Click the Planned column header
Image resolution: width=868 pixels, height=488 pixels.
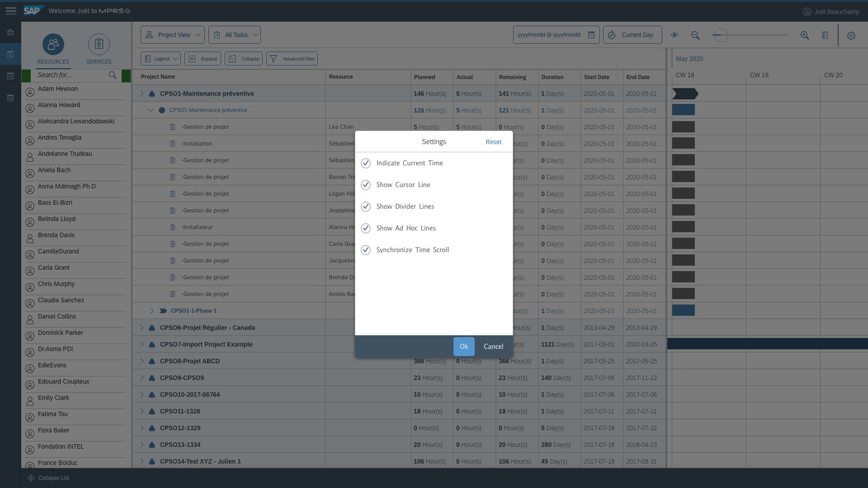(x=424, y=77)
